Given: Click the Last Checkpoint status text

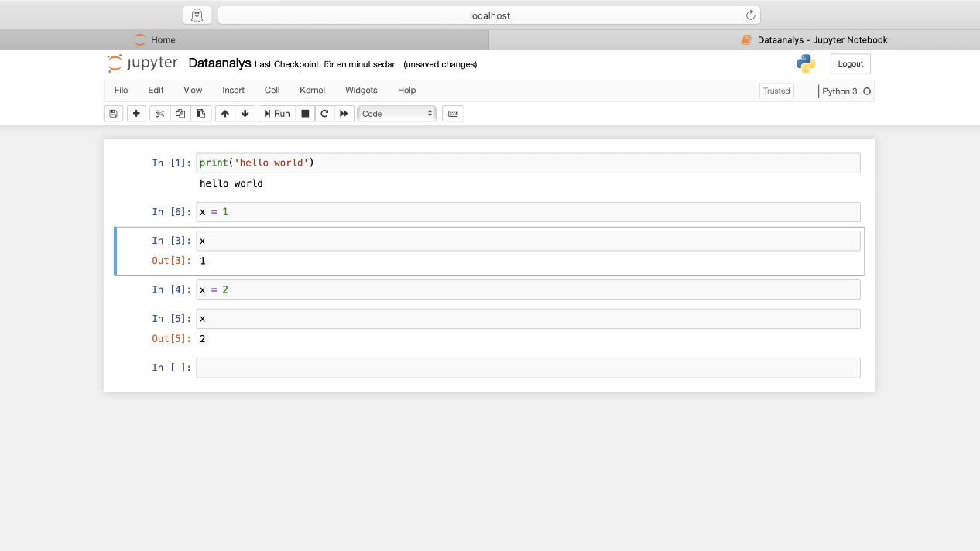Looking at the screenshot, I should coord(326,65).
